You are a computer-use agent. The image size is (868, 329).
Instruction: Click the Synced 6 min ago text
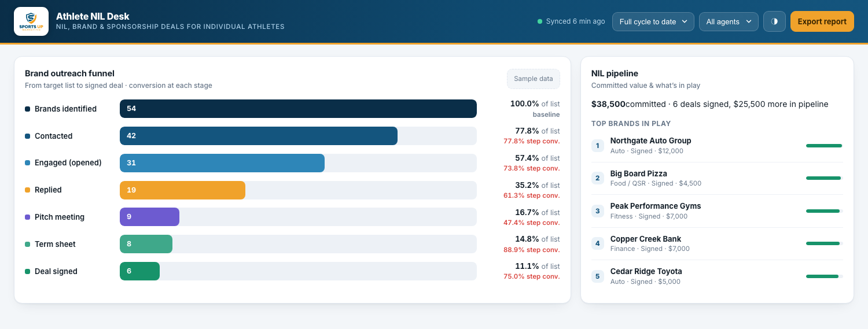(x=575, y=21)
